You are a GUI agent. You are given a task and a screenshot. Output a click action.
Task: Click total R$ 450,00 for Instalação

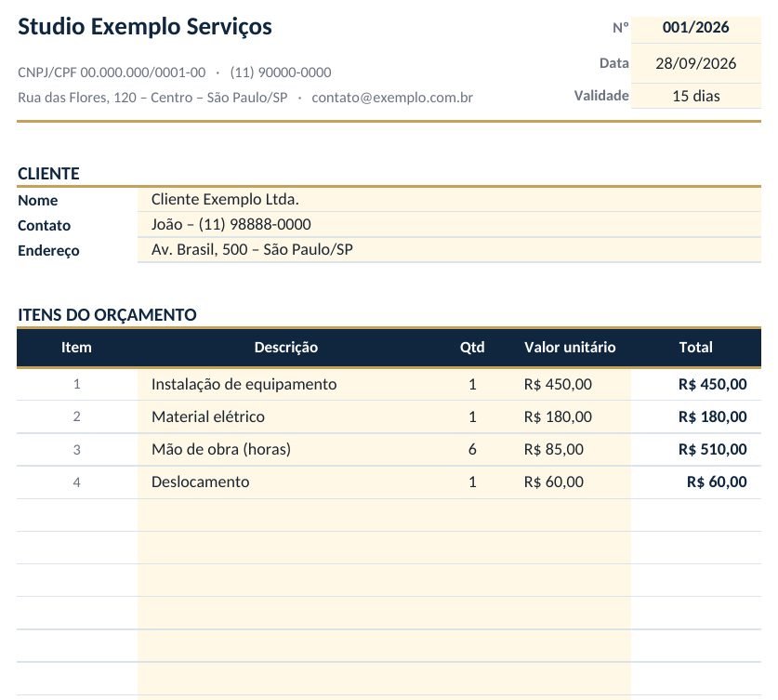tap(713, 384)
